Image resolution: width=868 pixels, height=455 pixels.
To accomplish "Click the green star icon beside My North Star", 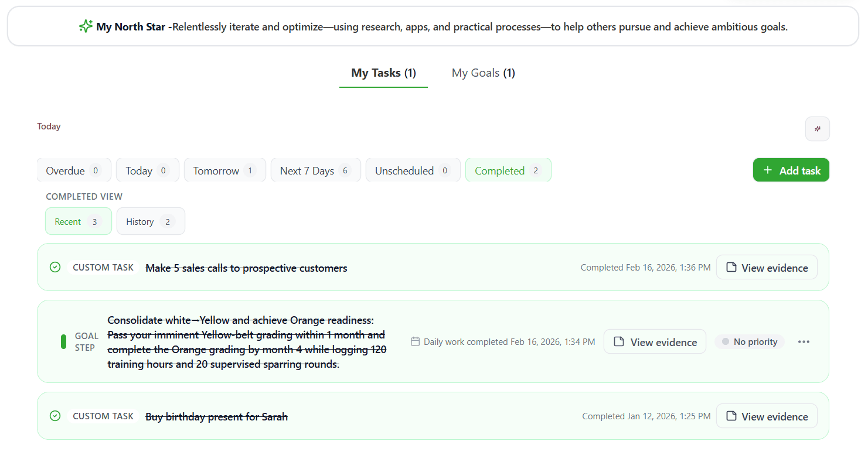I will click(x=86, y=26).
